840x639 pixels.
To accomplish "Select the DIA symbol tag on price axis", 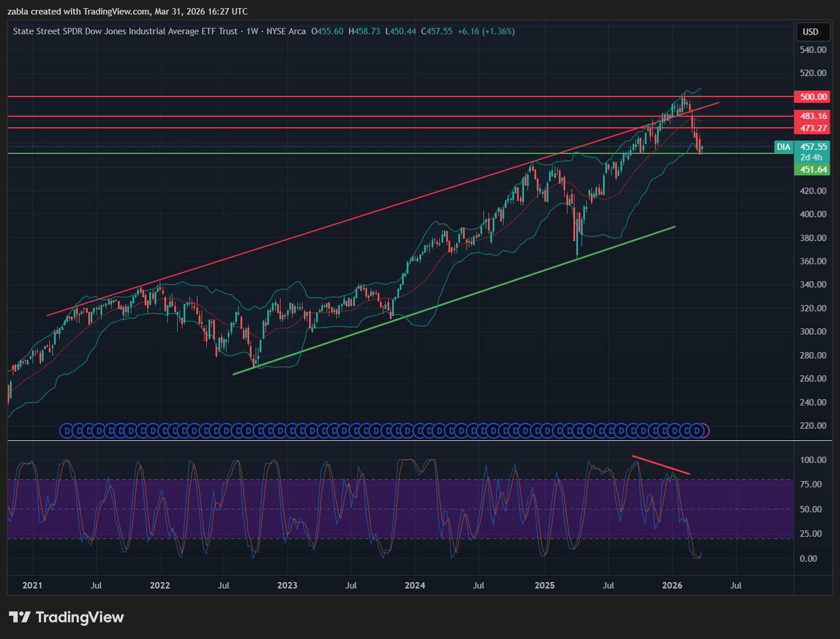I will [x=784, y=147].
